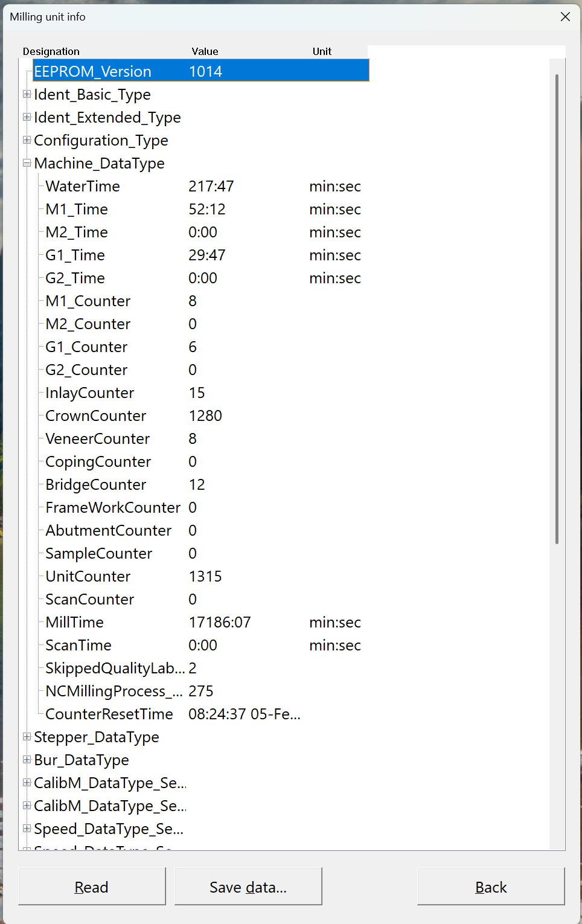582x924 pixels.
Task: Expand the Speed_DataType_Se node
Action: pos(27,828)
